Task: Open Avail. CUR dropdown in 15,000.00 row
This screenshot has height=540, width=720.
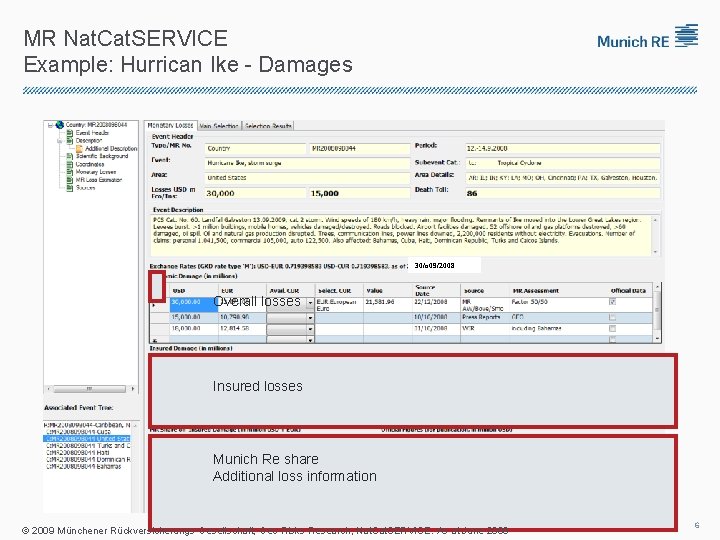Action: click(310, 318)
